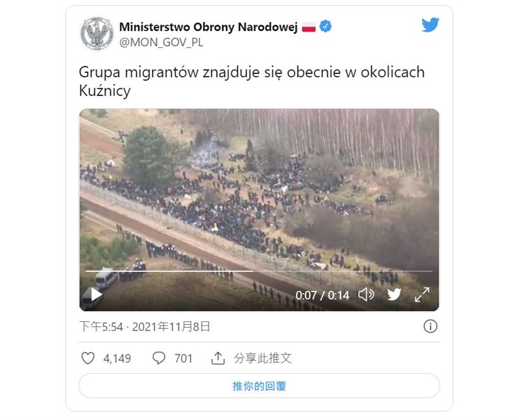The image size is (519, 420).
Task: Click the tweet info circle icon
Action: [x=430, y=327]
